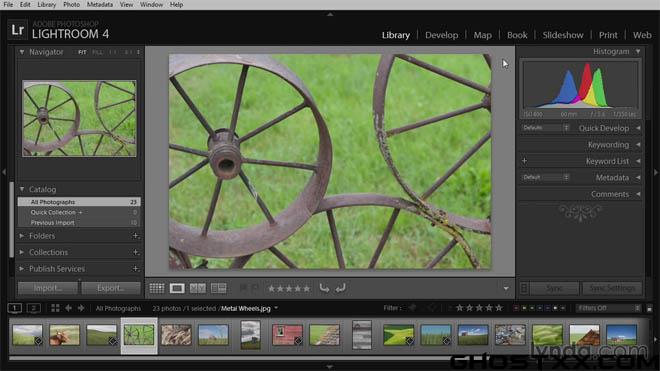660x371 pixels.
Task: Open toolbar content dropdown arrow
Action: click(x=506, y=288)
